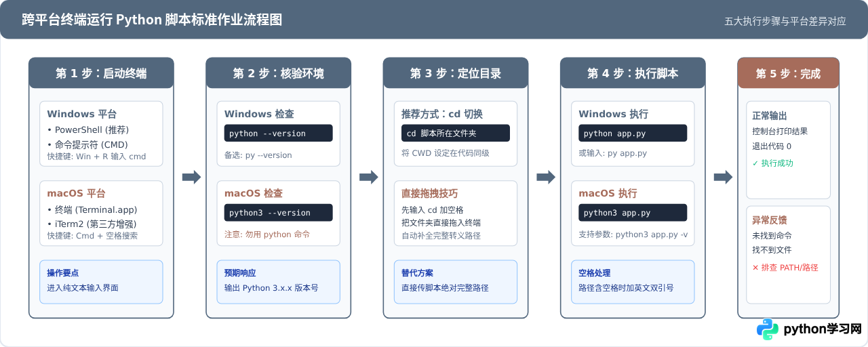The image size is (868, 347).
Task: Click the 第 1 步:启动终端 header
Action: pos(101,73)
